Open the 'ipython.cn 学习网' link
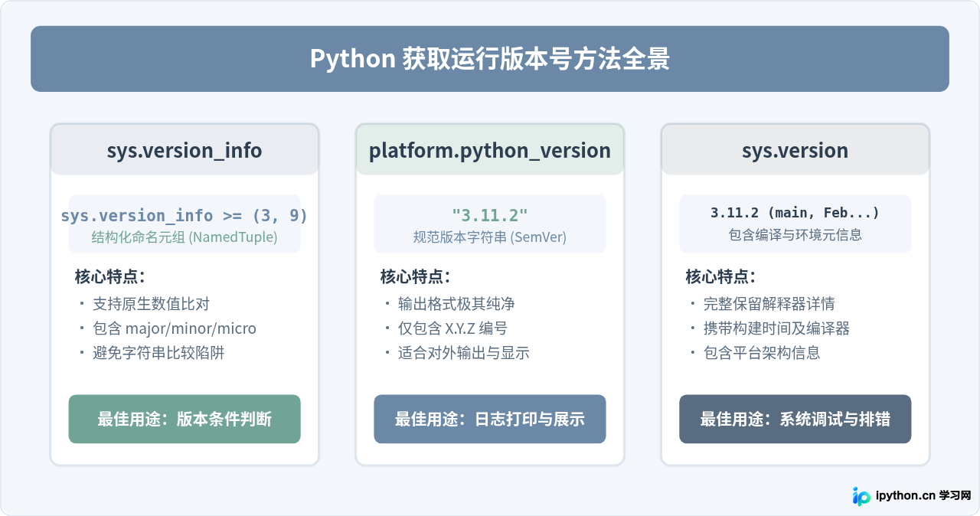980x516 pixels. [x=923, y=495]
